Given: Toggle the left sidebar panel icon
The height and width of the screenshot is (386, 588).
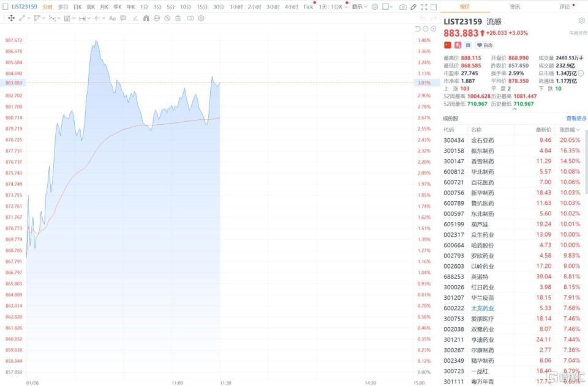Looking at the screenshot, I should pyautogui.click(x=6, y=7).
